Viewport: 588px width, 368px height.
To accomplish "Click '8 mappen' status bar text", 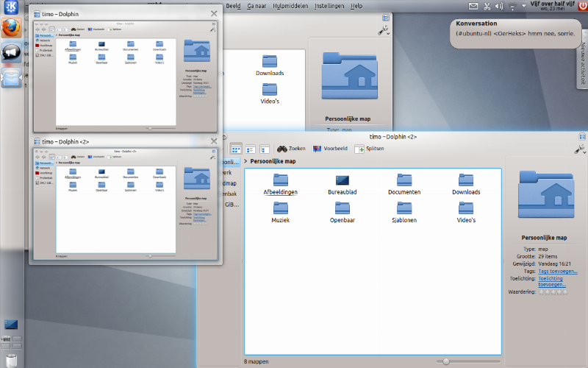I will click(x=256, y=361).
